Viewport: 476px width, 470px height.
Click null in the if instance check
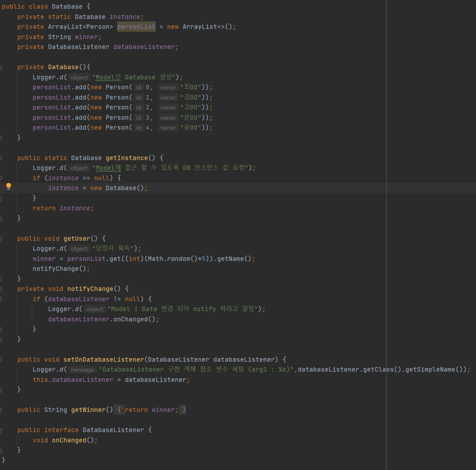(102, 178)
